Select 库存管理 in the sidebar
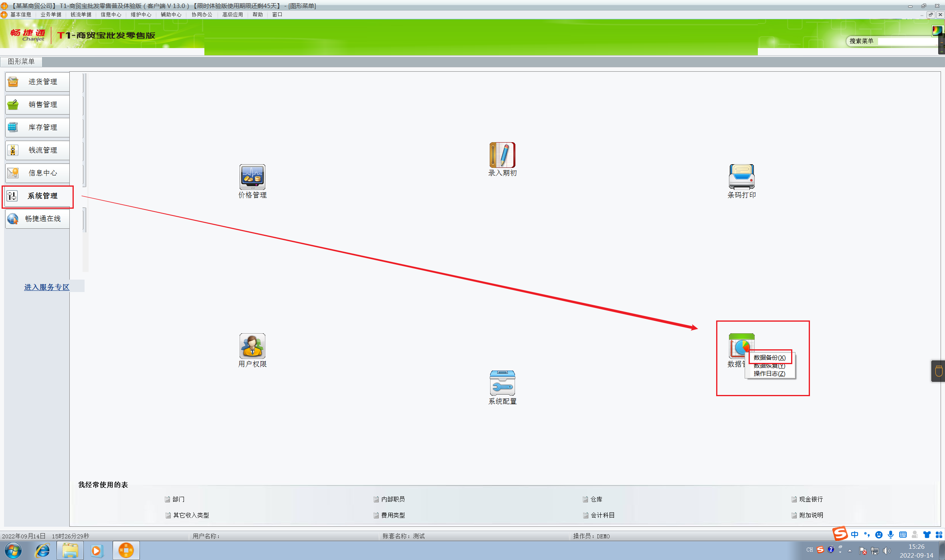 pyautogui.click(x=37, y=127)
